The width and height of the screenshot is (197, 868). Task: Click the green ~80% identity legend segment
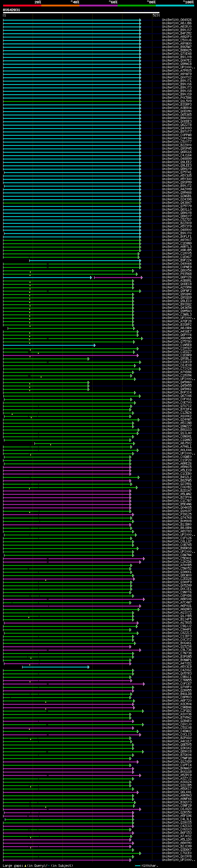pos(137,6)
